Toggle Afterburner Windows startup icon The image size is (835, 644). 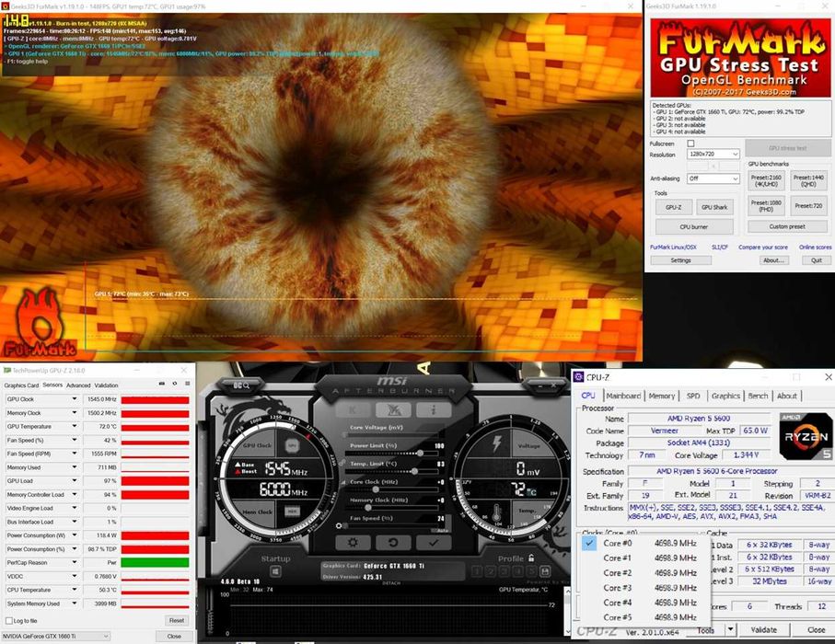point(275,571)
